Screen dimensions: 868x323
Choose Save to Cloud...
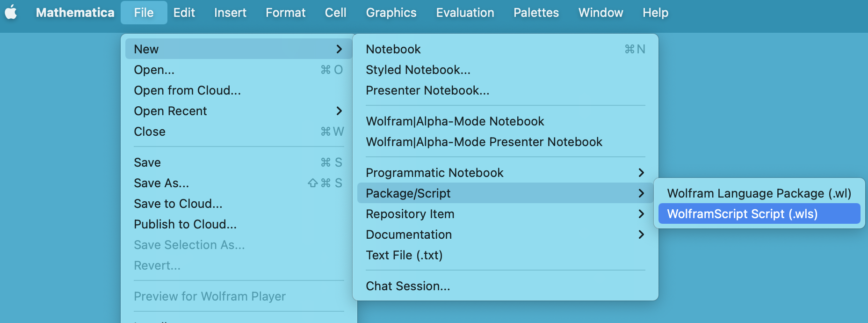[x=239, y=203]
